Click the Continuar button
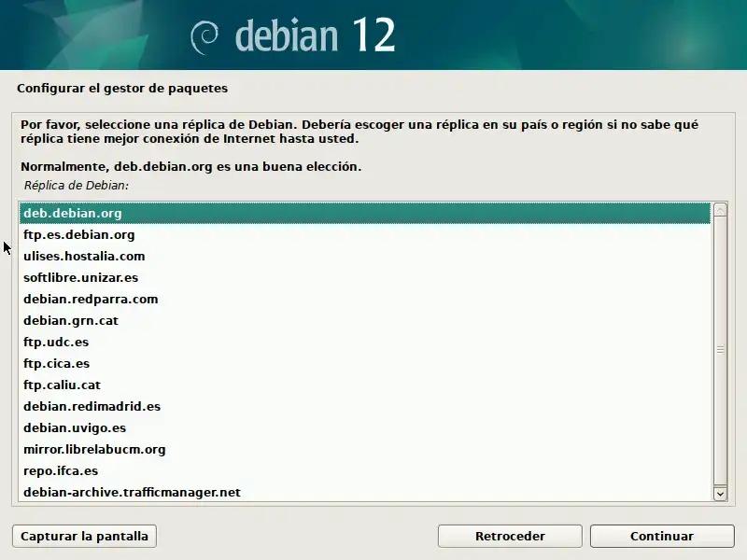This screenshot has width=747, height=560. coord(662,536)
